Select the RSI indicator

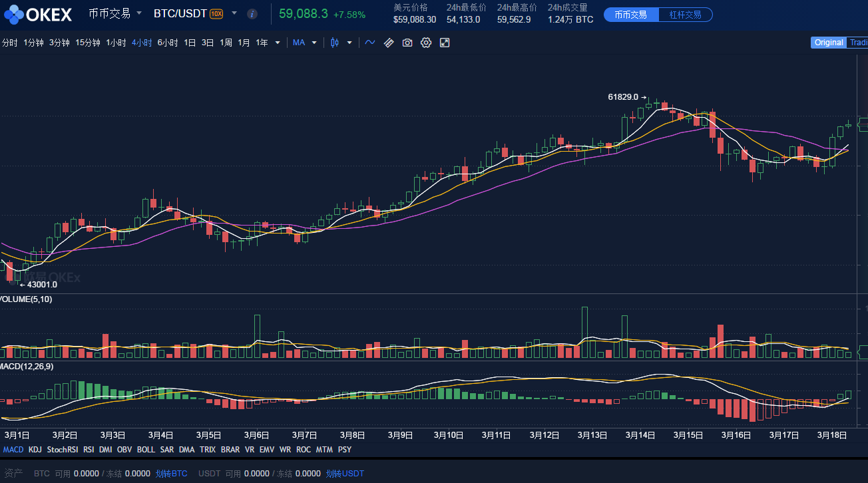89,450
